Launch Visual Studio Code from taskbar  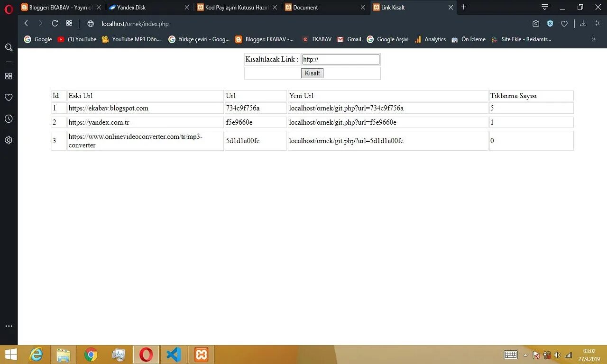coord(174,355)
